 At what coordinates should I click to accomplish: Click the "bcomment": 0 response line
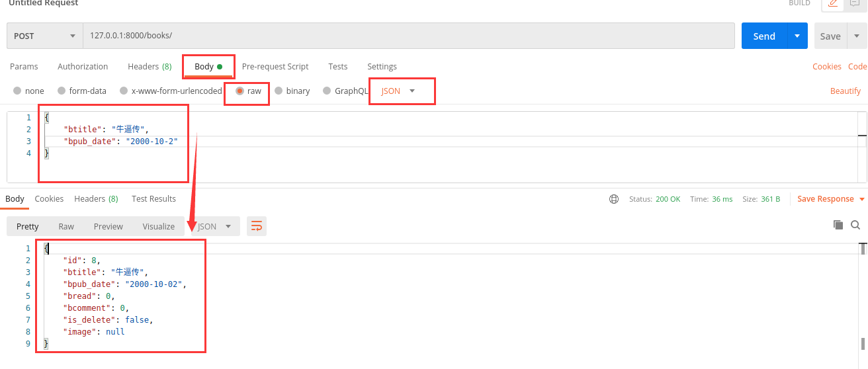point(96,308)
